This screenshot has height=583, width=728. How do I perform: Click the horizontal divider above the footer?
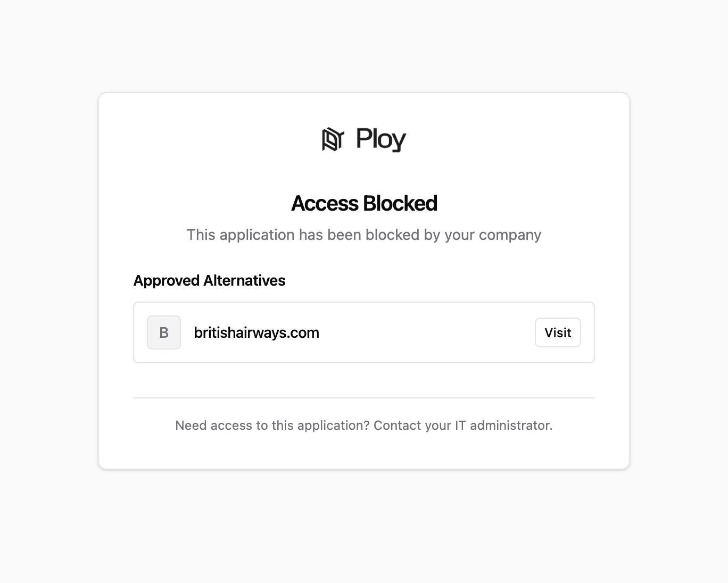click(x=364, y=398)
